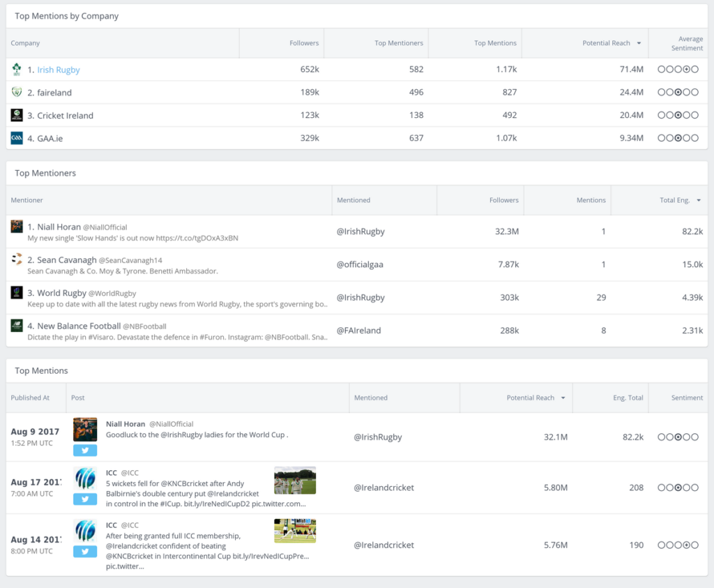Screen dimensions: 714x588
Task: Open cricket photo thumbnail on Aug 17 post
Action: [295, 481]
